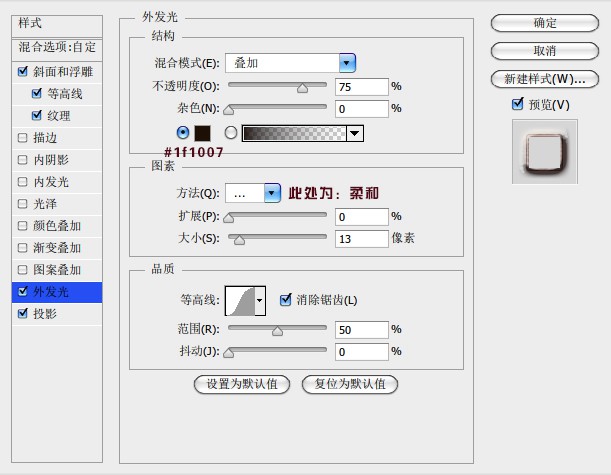Select the 纹理 texture sub-entry
Viewport: 611px width, 475px height.
pyautogui.click(x=59, y=116)
